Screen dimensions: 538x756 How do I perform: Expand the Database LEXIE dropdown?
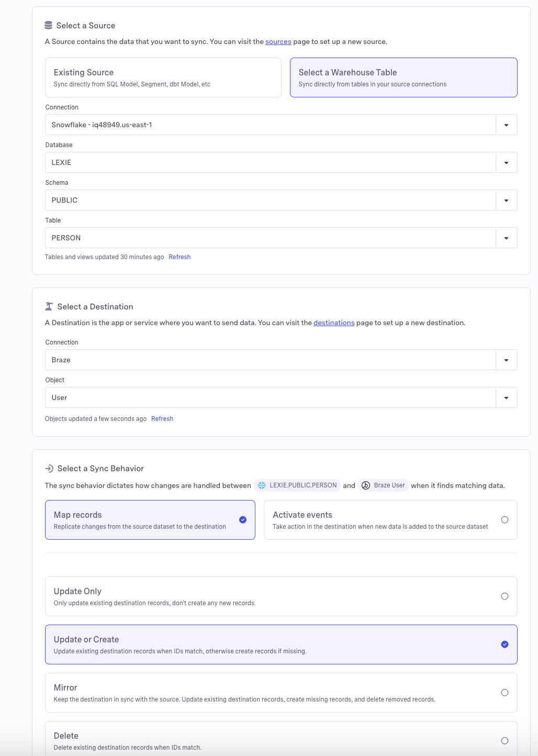tap(506, 163)
